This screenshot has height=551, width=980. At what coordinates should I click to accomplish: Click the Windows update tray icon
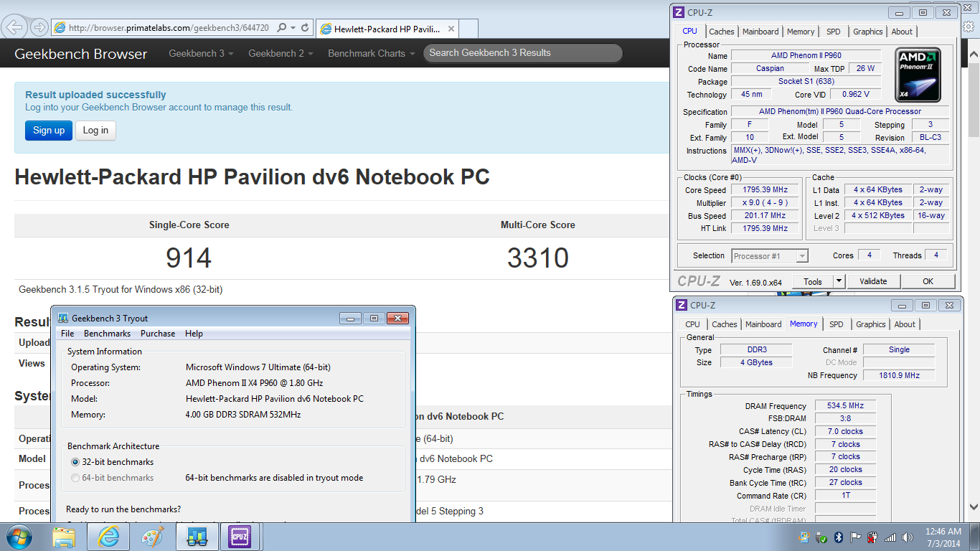[x=806, y=537]
